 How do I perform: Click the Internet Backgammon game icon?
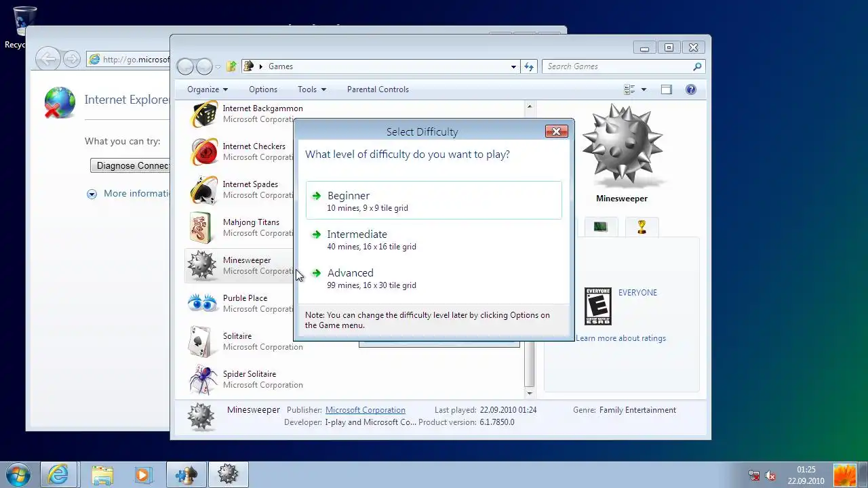(x=203, y=114)
